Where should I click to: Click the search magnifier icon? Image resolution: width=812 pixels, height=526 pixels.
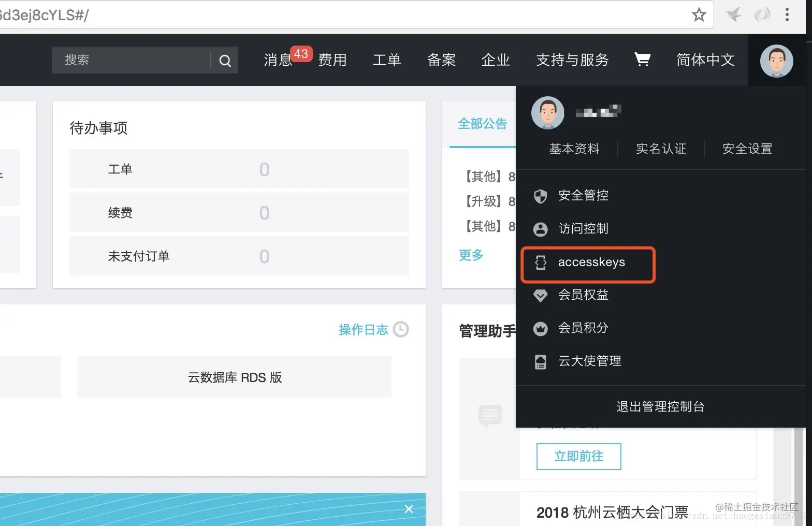[x=225, y=61]
